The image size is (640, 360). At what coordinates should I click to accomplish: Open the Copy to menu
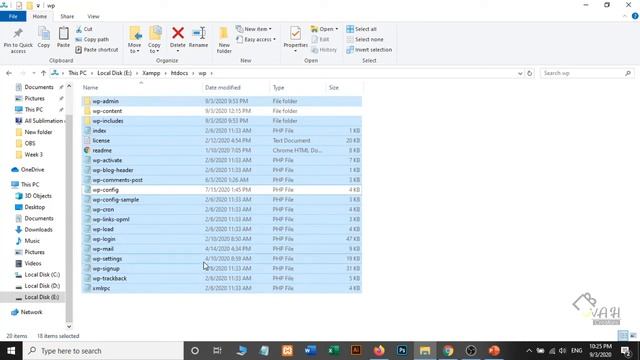tap(154, 40)
